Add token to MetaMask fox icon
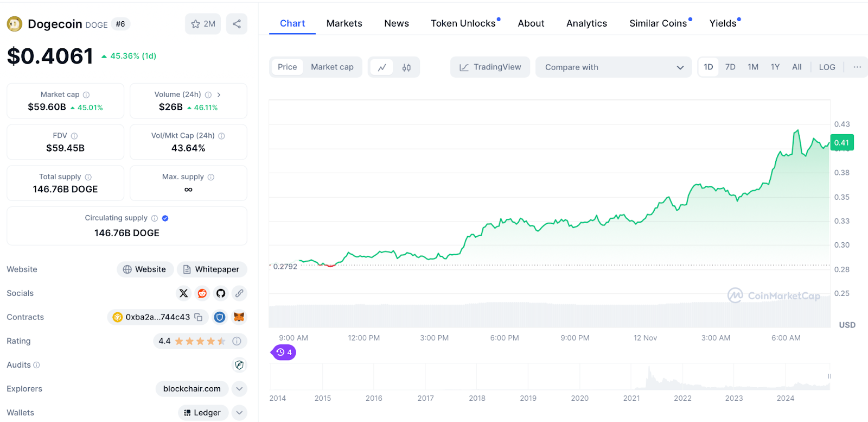This screenshot has height=422, width=868. pos(239,317)
